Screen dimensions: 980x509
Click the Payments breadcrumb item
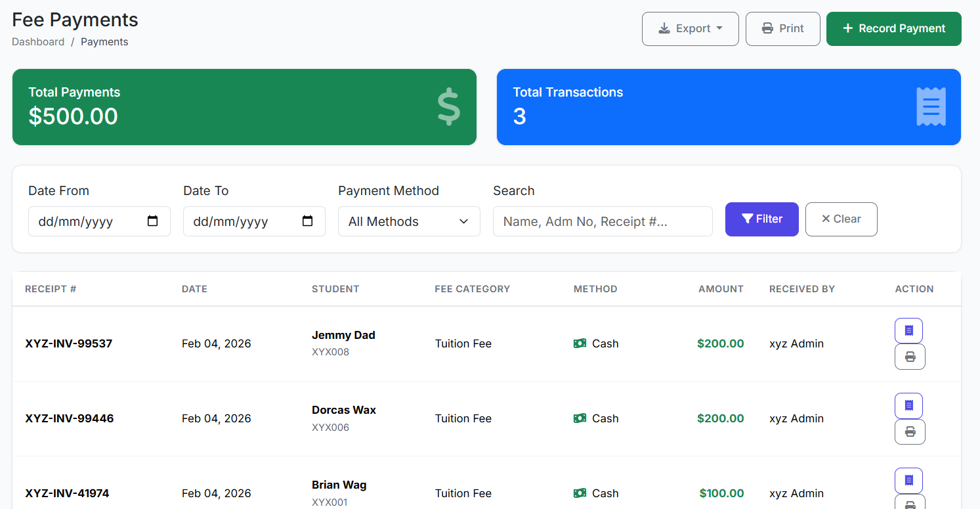(104, 41)
